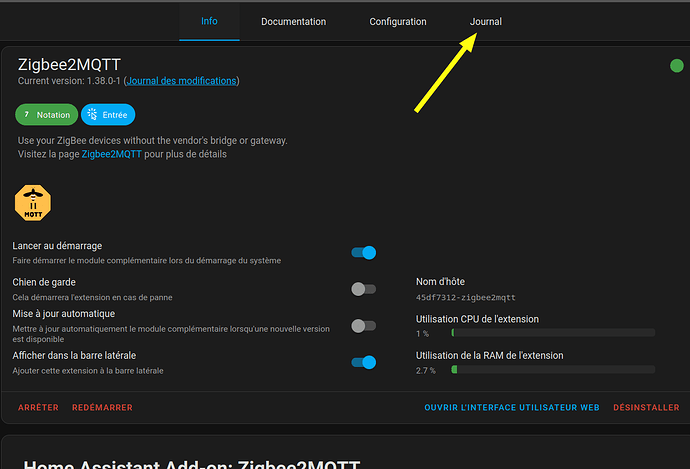Enable Mise à jour automatique toggle
Image resolution: width=690 pixels, height=469 pixels.
coord(363,326)
